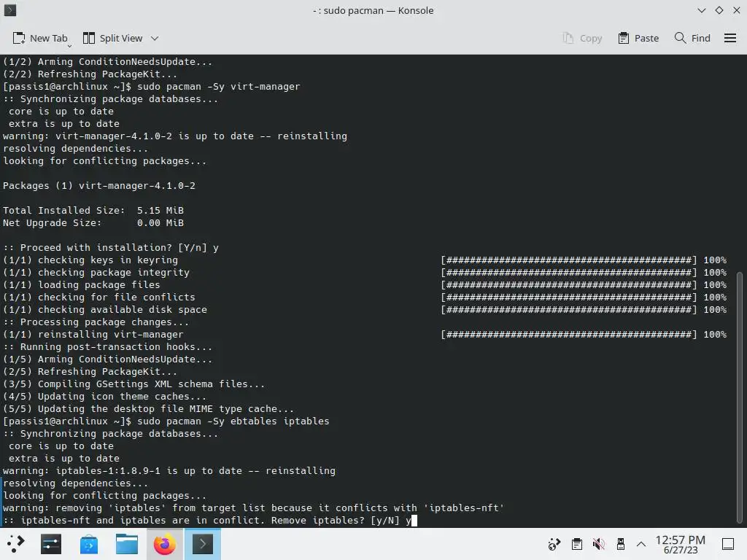The image size is (747, 560).
Task: Open System Settings from taskbar
Action: pos(51,544)
